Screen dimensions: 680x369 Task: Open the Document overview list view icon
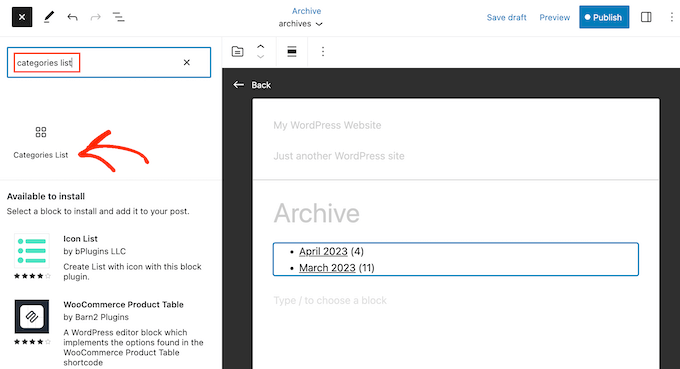click(x=118, y=17)
